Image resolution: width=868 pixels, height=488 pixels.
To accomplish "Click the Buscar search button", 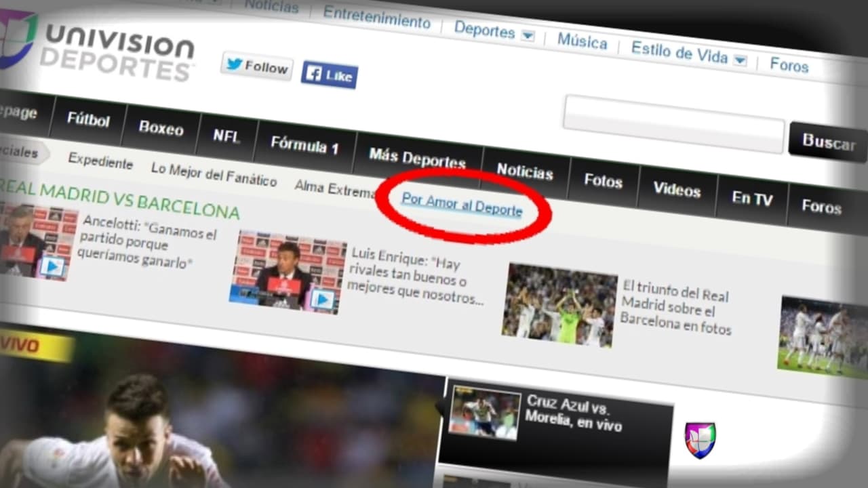I will pyautogui.click(x=828, y=142).
